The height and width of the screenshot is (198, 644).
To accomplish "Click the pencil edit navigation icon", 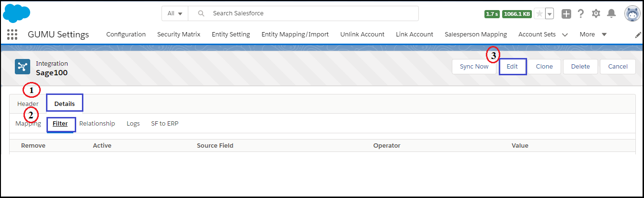I will click(638, 35).
